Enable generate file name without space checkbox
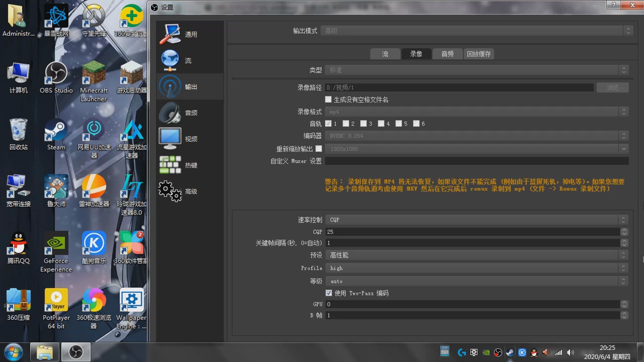644x362 pixels. [x=328, y=99]
